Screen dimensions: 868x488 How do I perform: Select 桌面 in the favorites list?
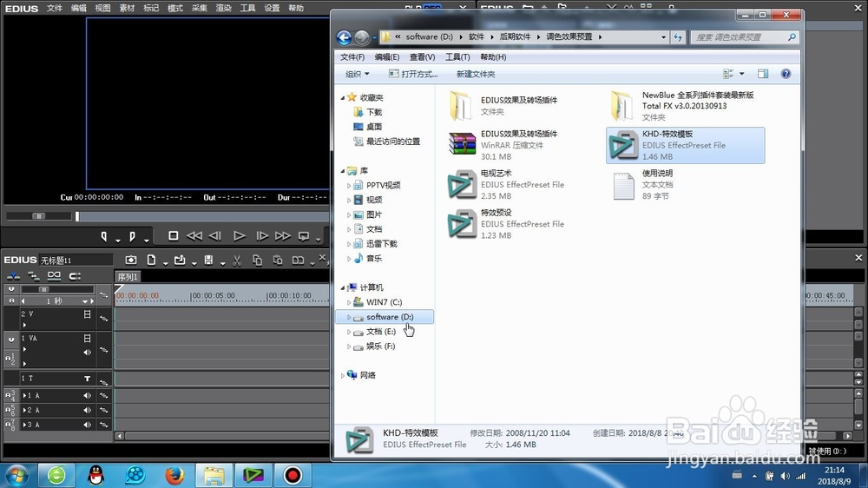373,127
